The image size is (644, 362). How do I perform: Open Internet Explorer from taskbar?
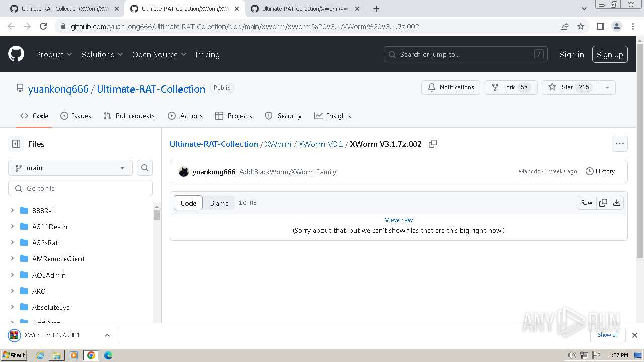pyautogui.click(x=40, y=355)
